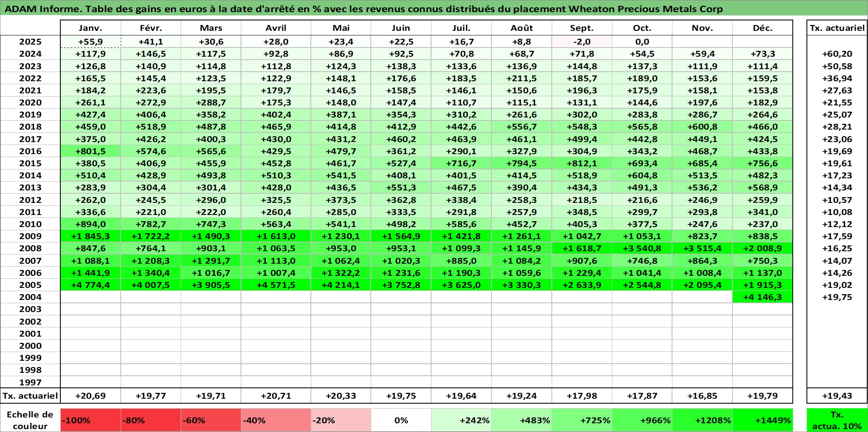Click the +483% green swatch

(521, 420)
